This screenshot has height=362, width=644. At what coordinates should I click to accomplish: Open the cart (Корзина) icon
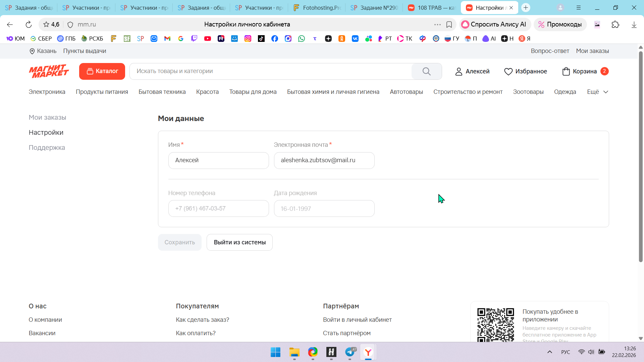tap(566, 71)
